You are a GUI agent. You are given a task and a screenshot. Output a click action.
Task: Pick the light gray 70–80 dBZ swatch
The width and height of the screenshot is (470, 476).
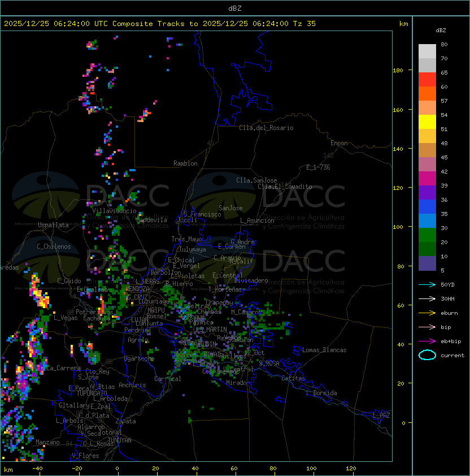click(x=427, y=51)
